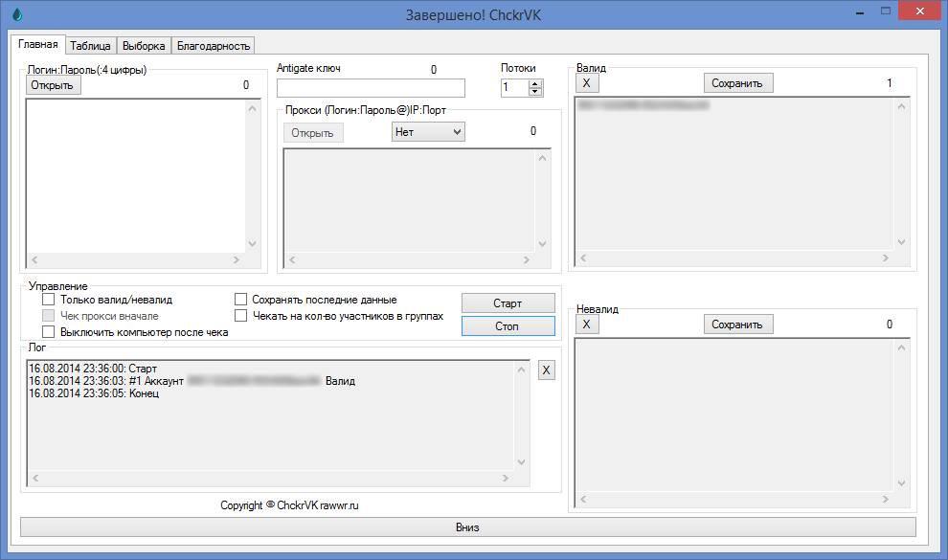Increase the Потоки thread count by one

click(x=535, y=84)
